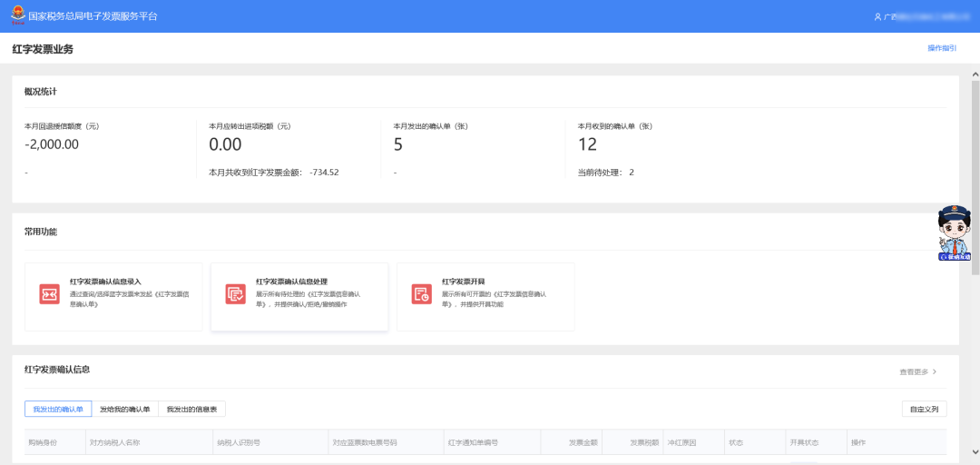Open 红字发票确认信息处理 card title
Viewport: 980px width, 465px height.
(292, 282)
